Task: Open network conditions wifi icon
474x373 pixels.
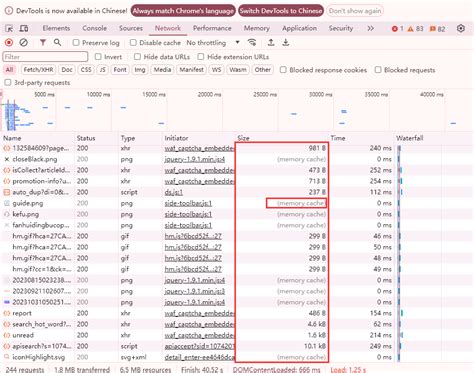Action: [x=252, y=42]
